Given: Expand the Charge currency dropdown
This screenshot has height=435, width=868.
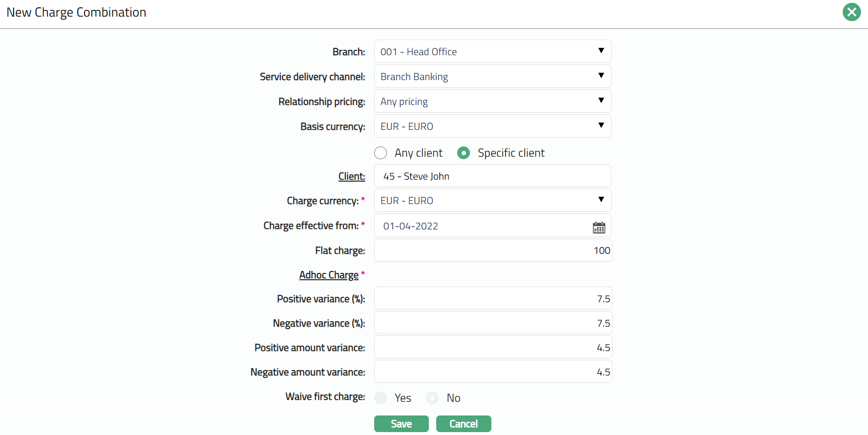Looking at the screenshot, I should [492, 201].
